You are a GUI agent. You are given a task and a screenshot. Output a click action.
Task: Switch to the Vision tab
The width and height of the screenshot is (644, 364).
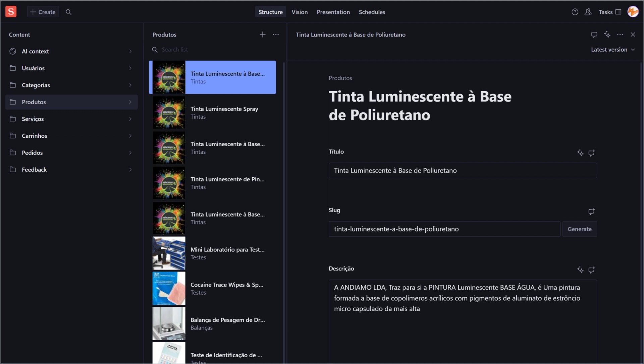tap(299, 12)
